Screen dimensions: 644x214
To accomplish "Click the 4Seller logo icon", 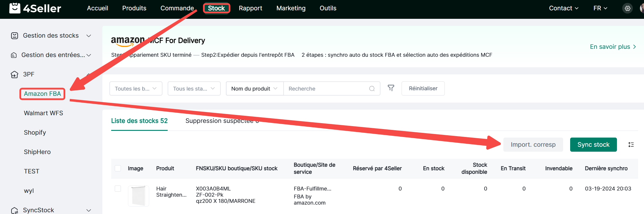I will (15, 8).
